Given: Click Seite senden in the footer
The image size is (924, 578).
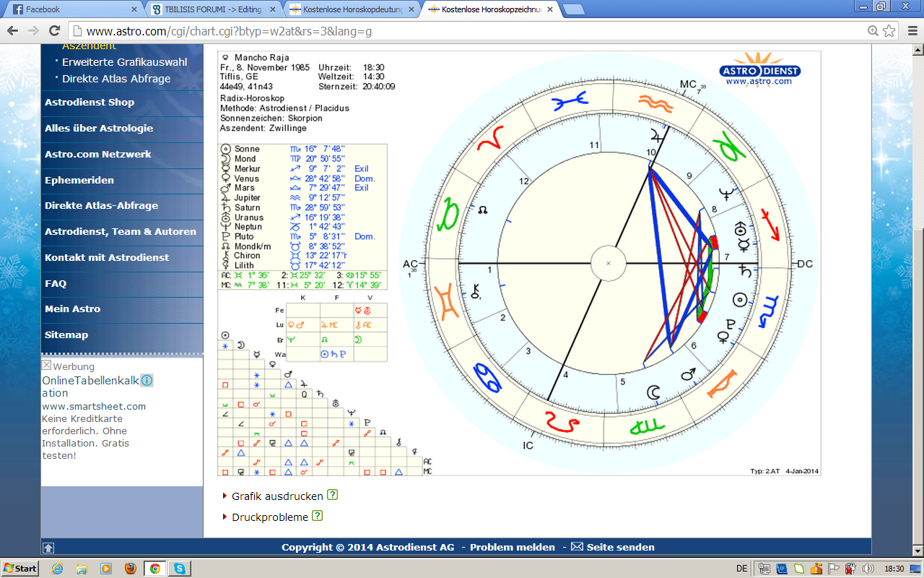Looking at the screenshot, I should (620, 548).
